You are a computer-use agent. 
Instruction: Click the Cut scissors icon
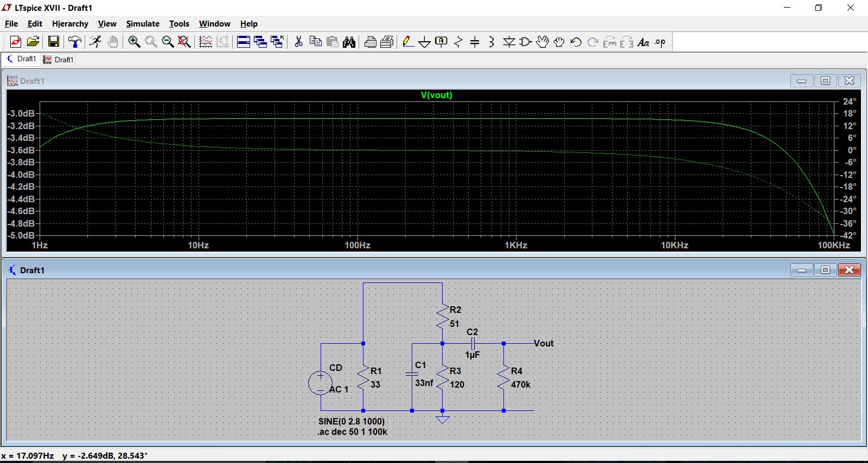tap(298, 42)
